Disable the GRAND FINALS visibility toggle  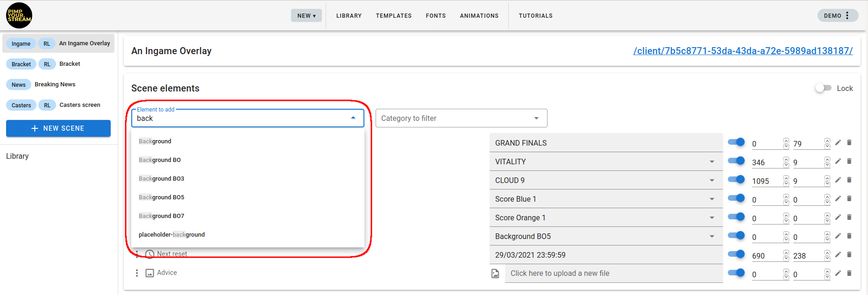click(x=736, y=142)
